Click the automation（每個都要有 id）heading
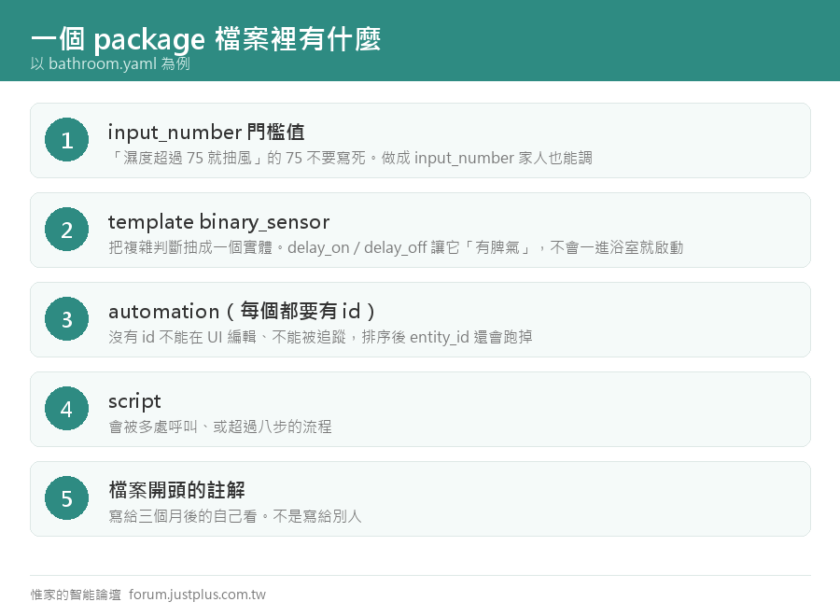 tap(242, 311)
